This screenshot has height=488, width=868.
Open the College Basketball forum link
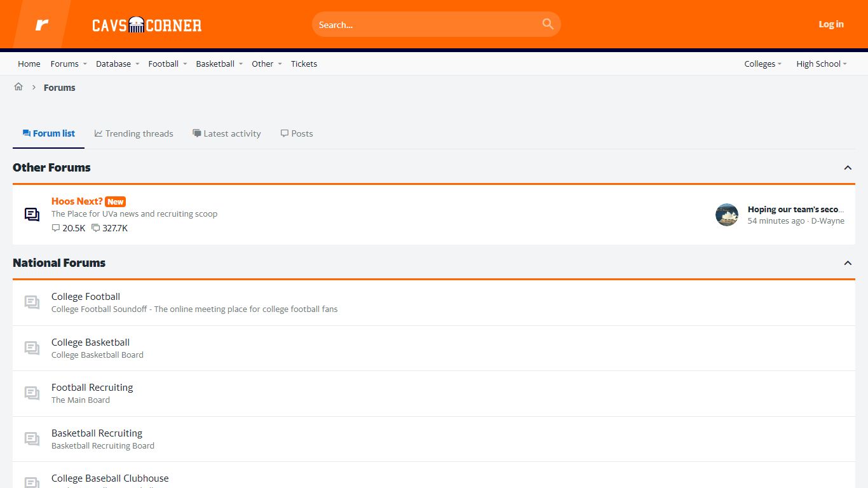pyautogui.click(x=90, y=342)
